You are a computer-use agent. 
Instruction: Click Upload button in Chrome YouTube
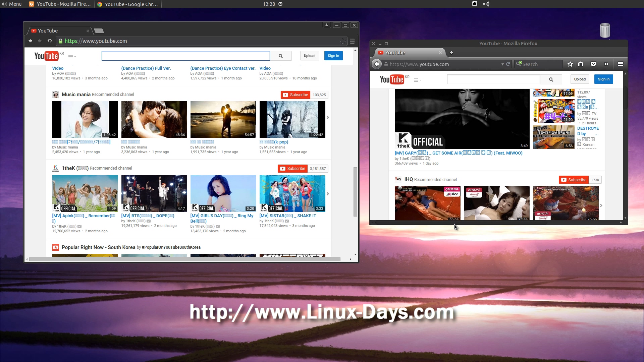[310, 56]
